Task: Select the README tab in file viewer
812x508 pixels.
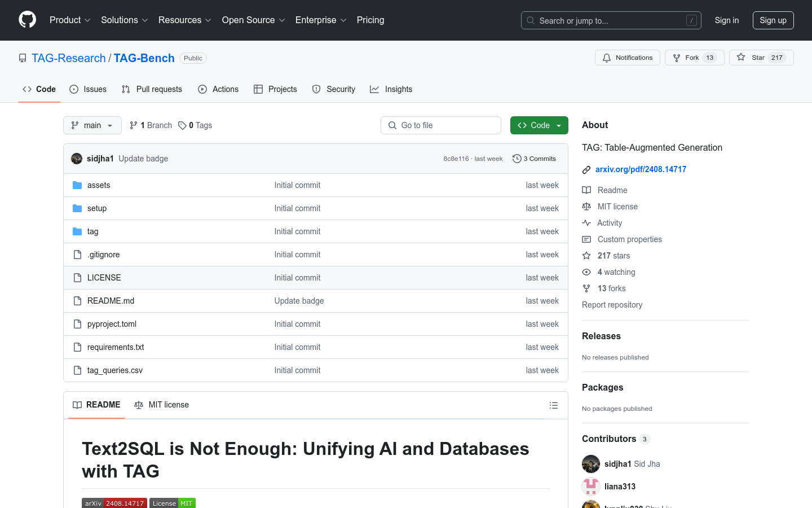Action: tap(96, 405)
